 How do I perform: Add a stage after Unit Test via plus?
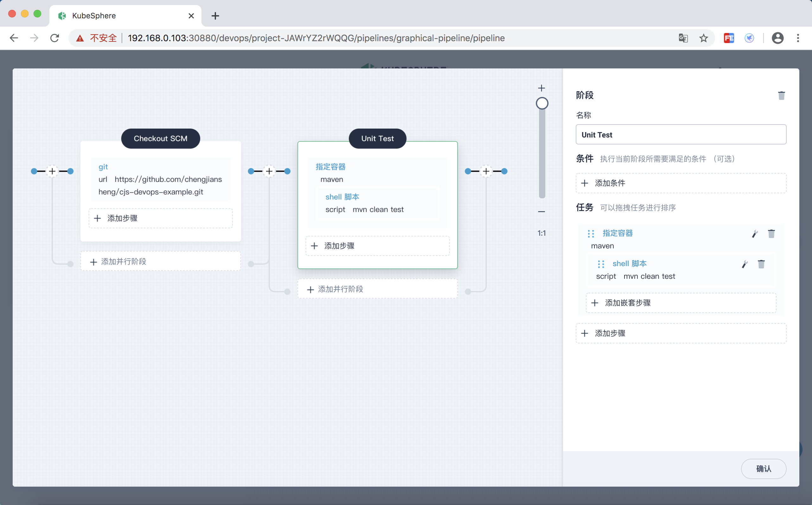coord(486,171)
